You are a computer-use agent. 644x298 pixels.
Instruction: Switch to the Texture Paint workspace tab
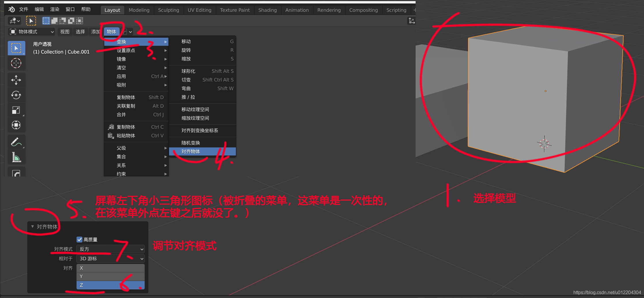[x=235, y=10]
